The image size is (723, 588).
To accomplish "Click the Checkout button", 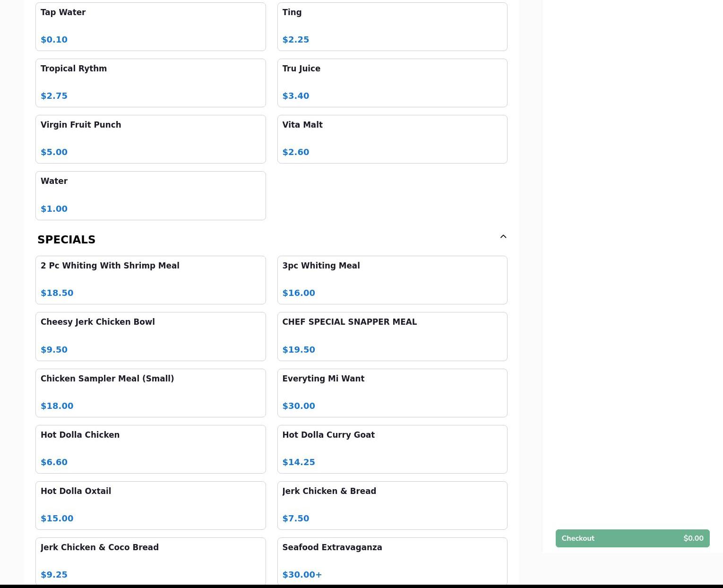I will coord(632,538).
